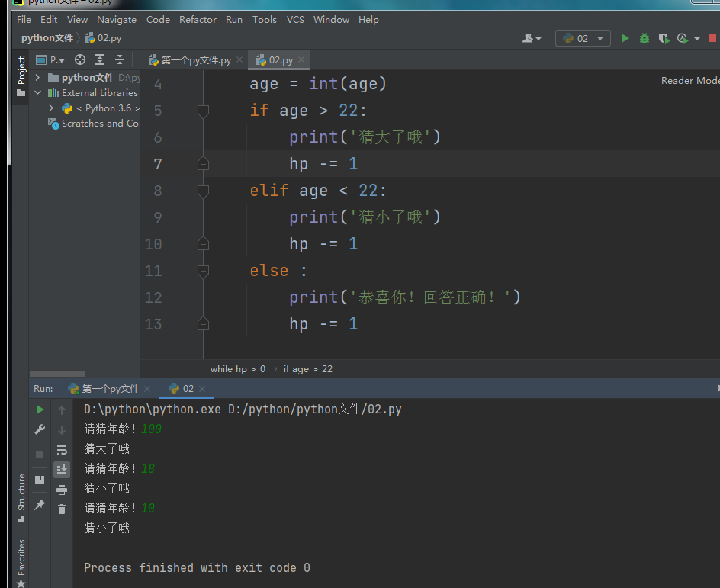
Task: Stop the running process red square
Action: [712, 38]
